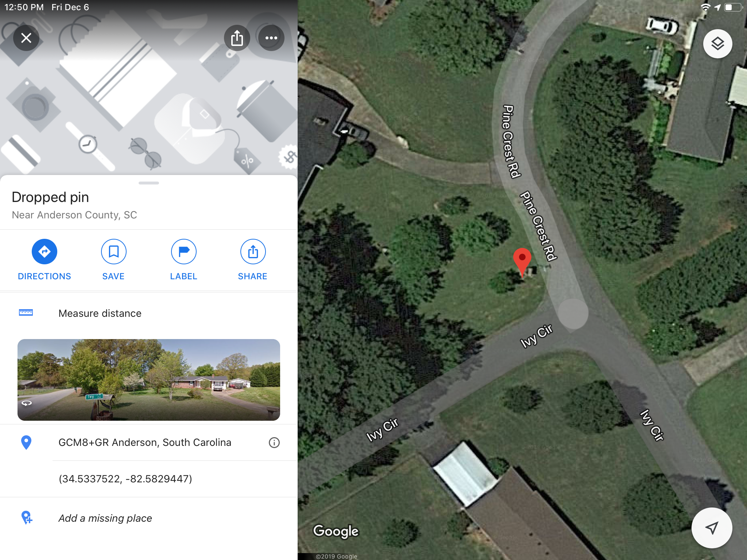Tap the sheet drag handle to expand
Screen dimensions: 747x560
tap(149, 183)
